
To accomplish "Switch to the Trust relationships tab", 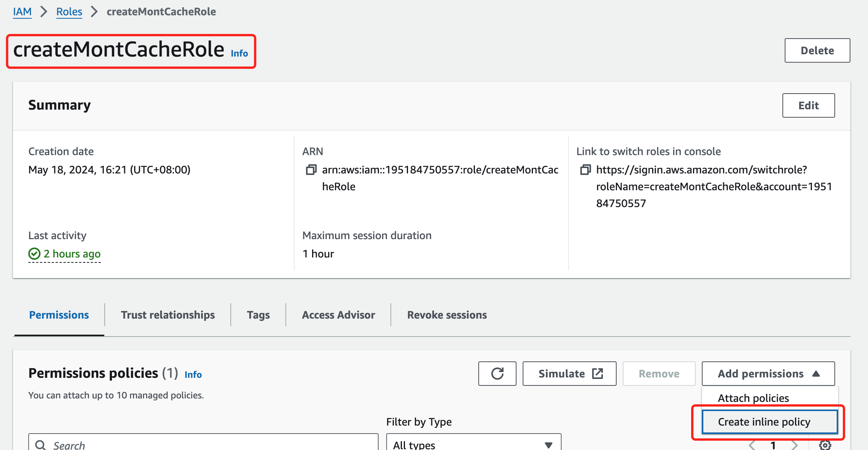I will pyautogui.click(x=168, y=315).
